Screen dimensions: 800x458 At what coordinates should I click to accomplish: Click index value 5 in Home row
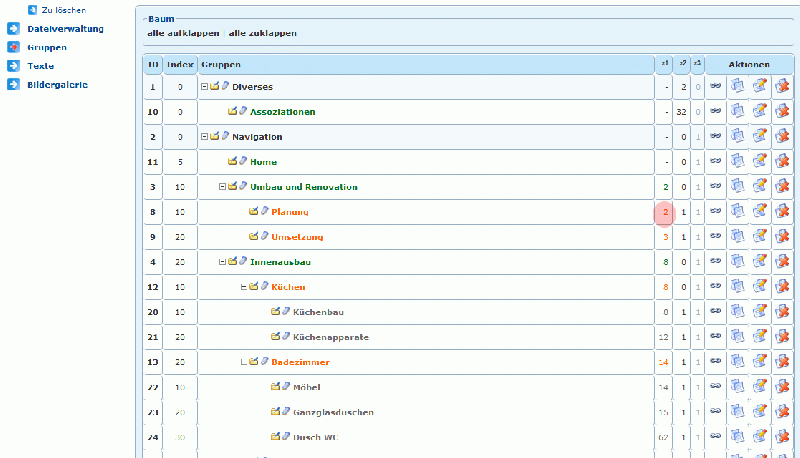click(x=180, y=162)
